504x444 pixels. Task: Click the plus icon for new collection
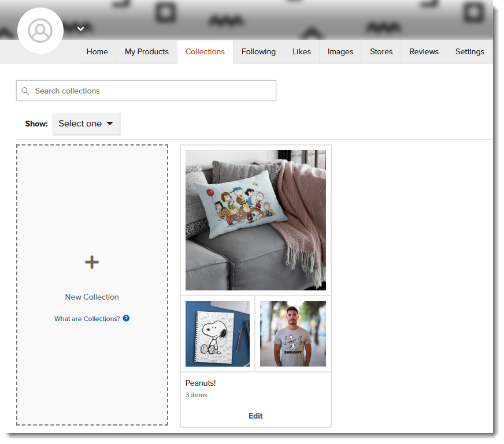pyautogui.click(x=92, y=262)
